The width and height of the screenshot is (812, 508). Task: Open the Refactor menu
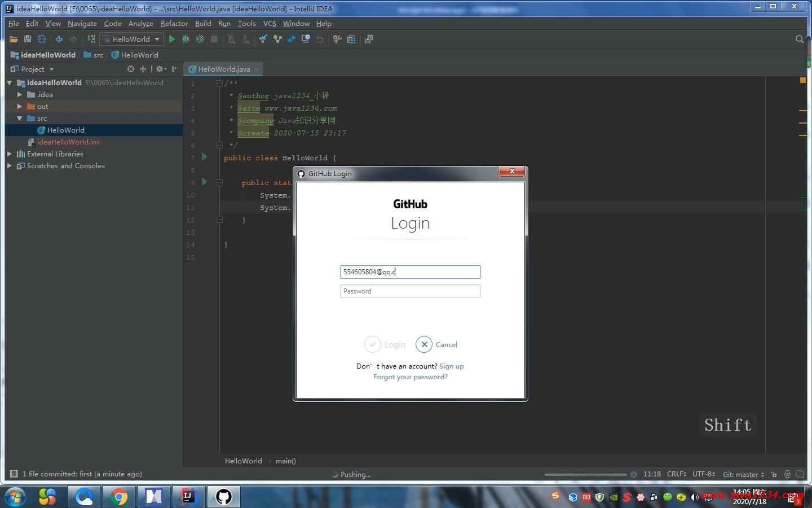tap(174, 24)
